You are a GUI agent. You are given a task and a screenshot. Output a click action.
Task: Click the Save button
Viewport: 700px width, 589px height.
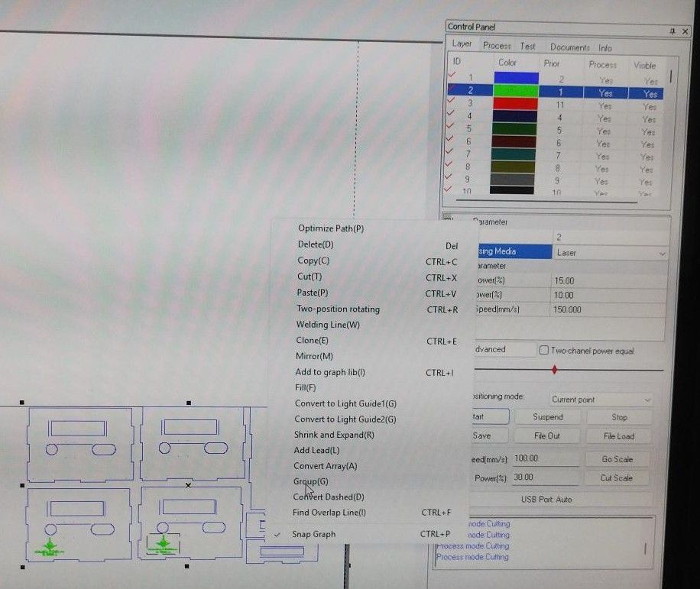[x=488, y=435]
